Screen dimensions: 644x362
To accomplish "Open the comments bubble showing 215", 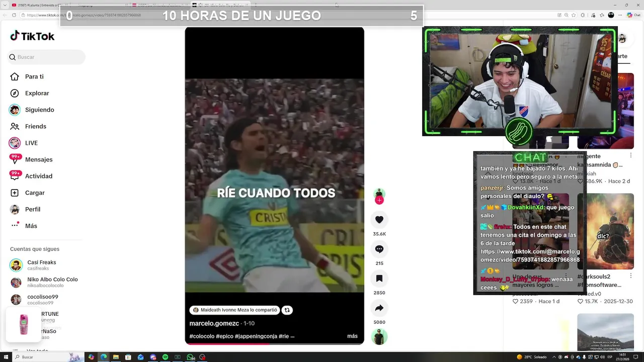I will (379, 249).
